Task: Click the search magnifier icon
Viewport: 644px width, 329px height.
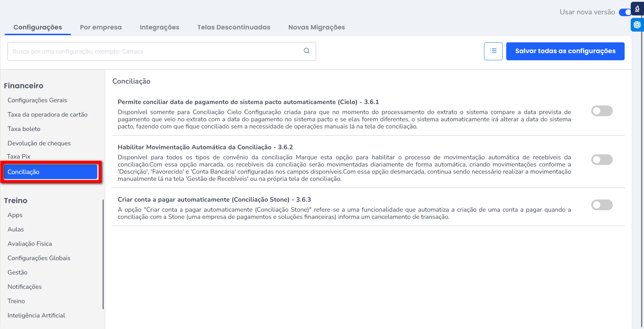Action: click(x=306, y=51)
